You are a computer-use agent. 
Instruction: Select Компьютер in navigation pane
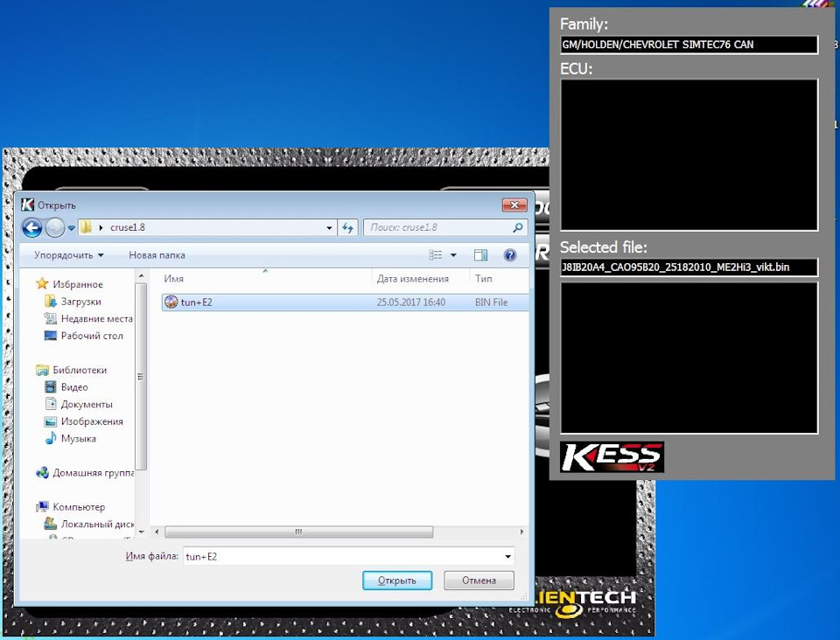click(79, 507)
